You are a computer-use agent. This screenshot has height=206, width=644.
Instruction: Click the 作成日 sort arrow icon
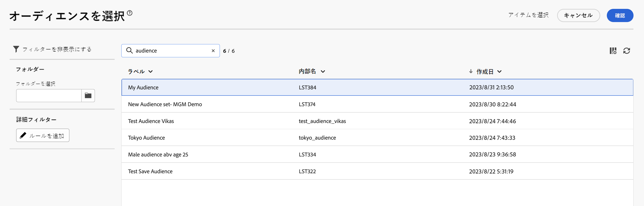471,71
